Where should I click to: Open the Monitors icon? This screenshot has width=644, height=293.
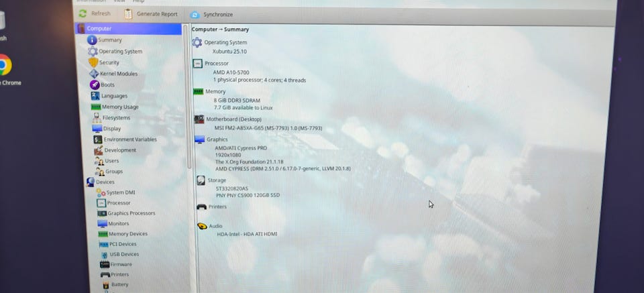(x=103, y=224)
